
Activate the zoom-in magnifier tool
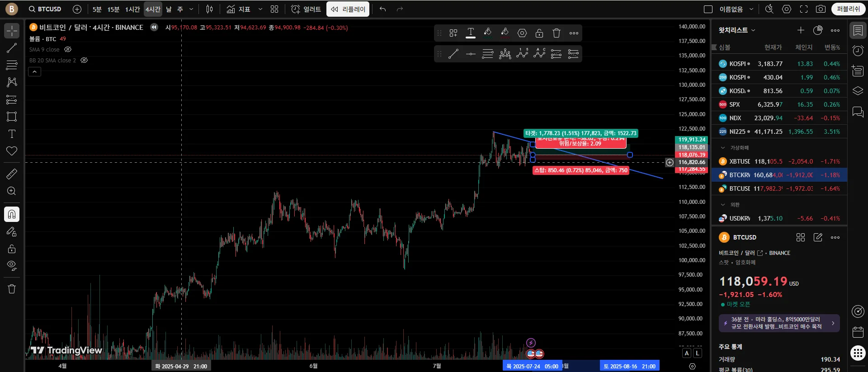tap(12, 191)
